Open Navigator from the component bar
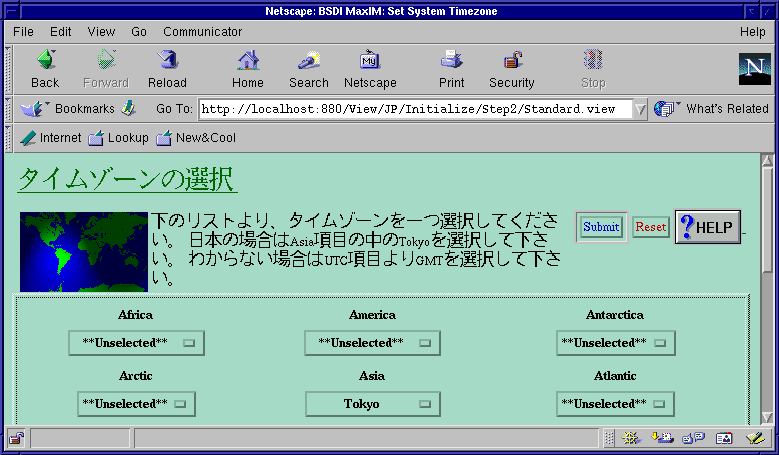 pos(631,438)
